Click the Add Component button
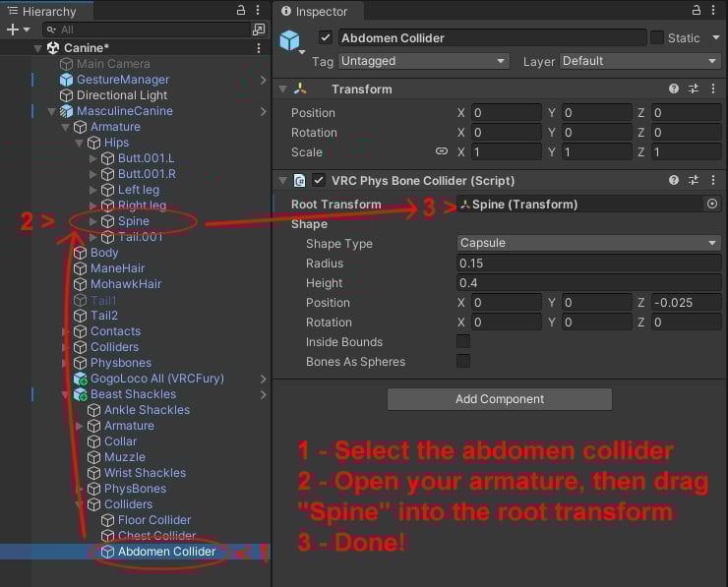 click(x=500, y=399)
